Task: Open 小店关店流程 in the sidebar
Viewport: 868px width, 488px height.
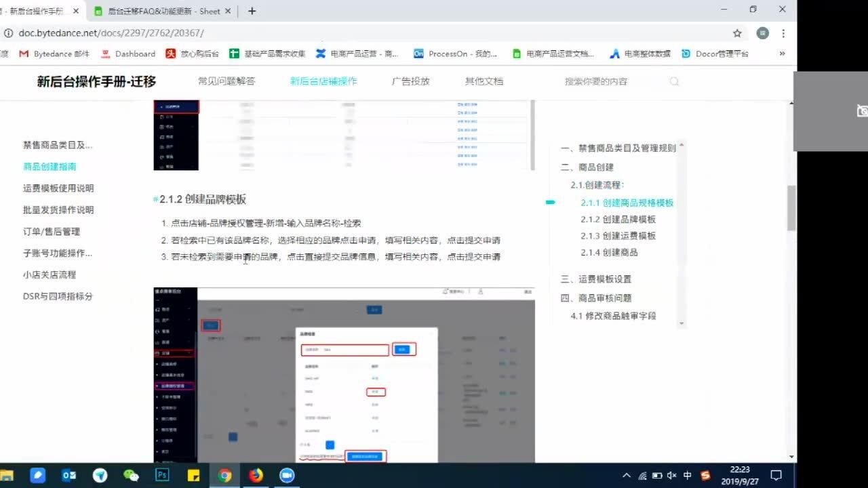Action: tap(50, 275)
